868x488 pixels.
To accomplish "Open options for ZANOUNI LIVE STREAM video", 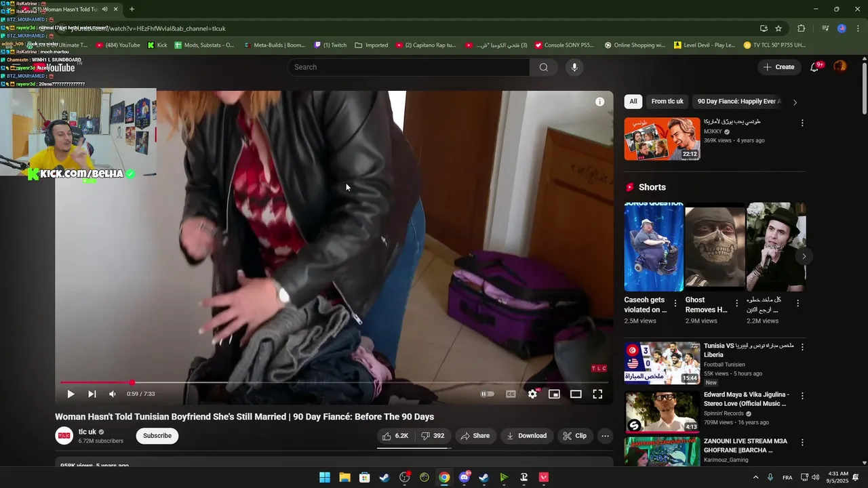I will 802,443.
